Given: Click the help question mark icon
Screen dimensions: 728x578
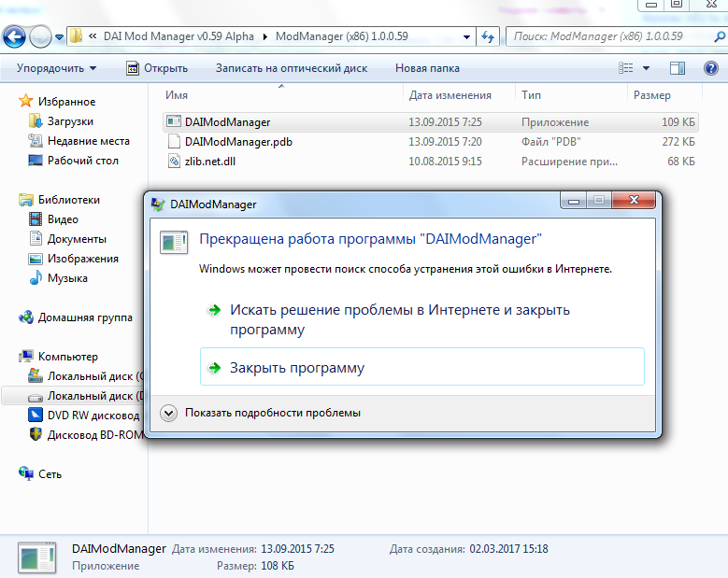Looking at the screenshot, I should click(707, 68).
